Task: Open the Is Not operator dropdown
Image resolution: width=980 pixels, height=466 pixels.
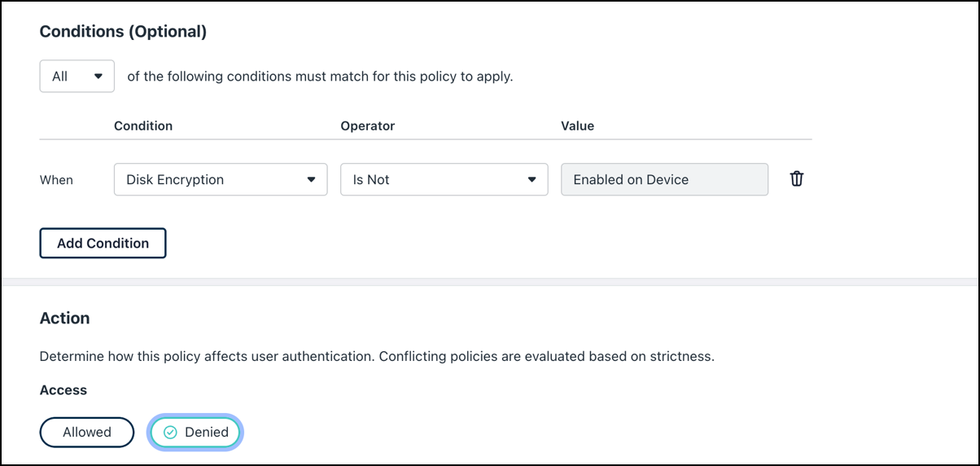Action: tap(443, 180)
